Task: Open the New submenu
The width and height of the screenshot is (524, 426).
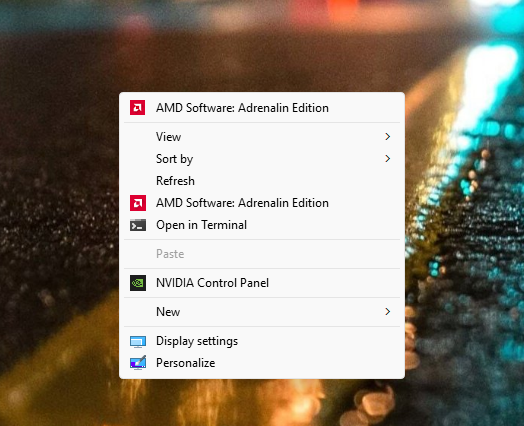Action: (x=262, y=312)
